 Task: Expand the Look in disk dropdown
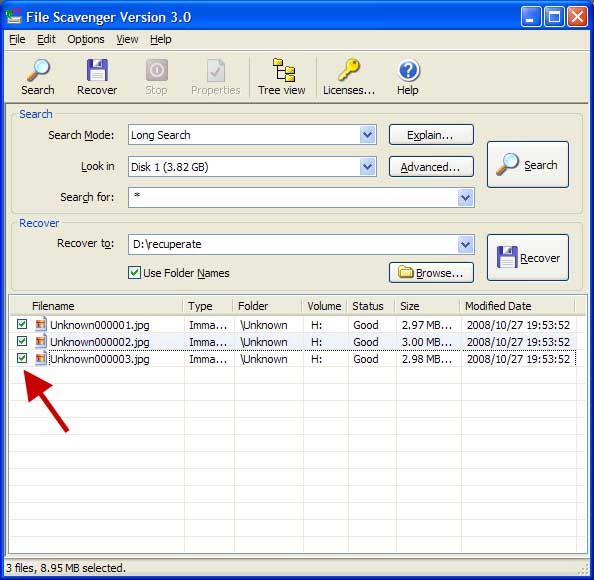tap(367, 167)
